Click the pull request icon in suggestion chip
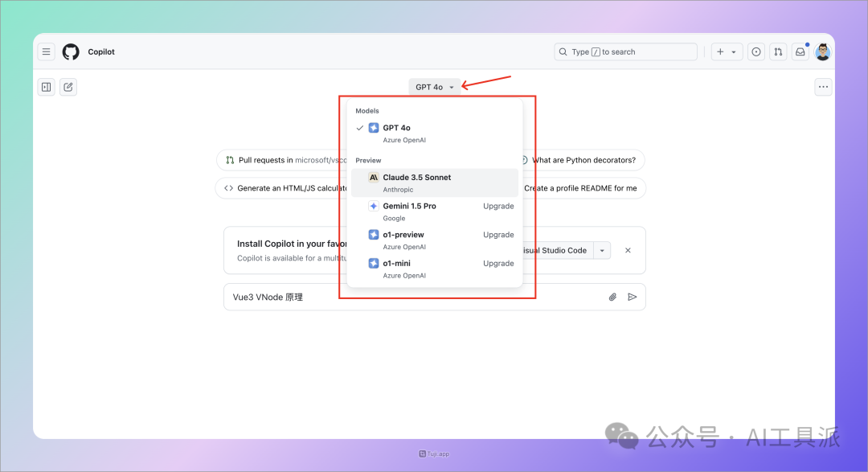Image resolution: width=868 pixels, height=472 pixels. [230, 160]
